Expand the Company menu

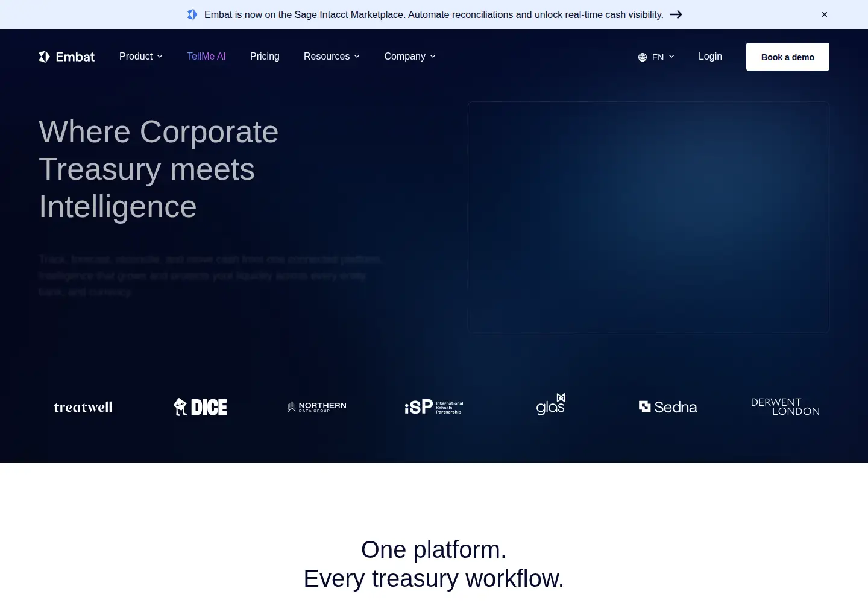[x=410, y=56]
